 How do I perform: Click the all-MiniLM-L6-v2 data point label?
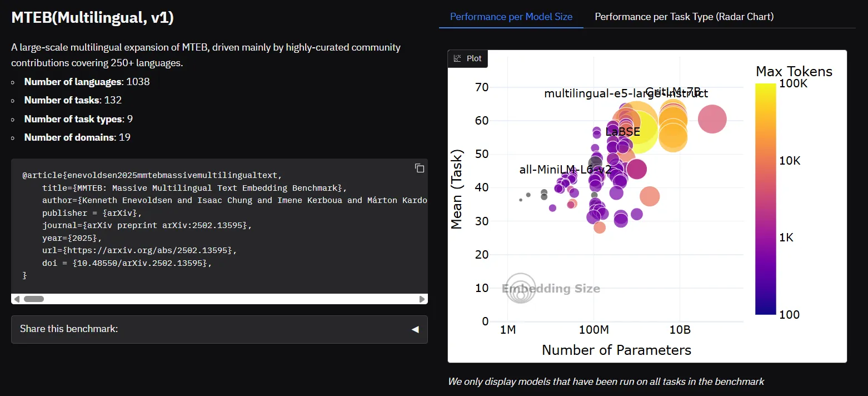565,170
